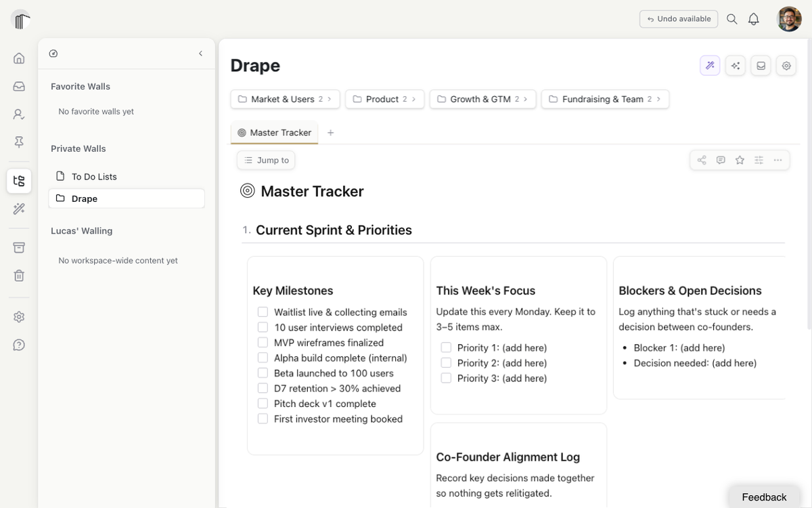Check 'Priority 2: (add here)' box
The image size is (812, 508).
pyautogui.click(x=446, y=363)
